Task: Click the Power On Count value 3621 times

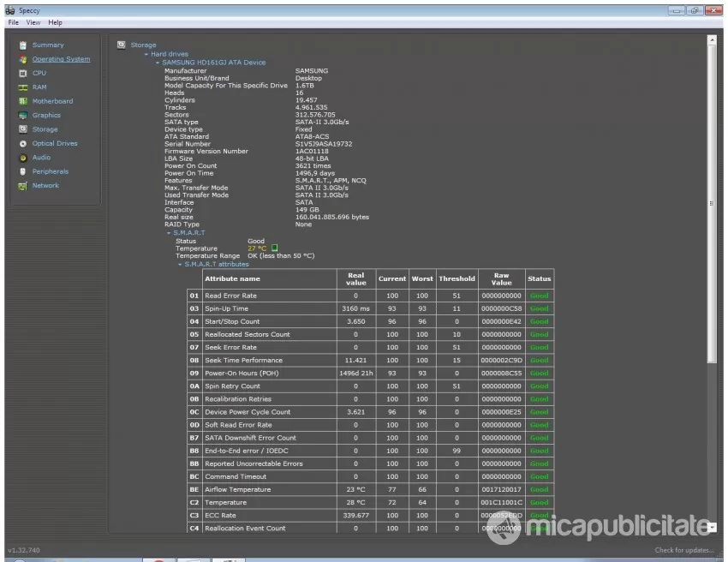Action: click(x=313, y=166)
